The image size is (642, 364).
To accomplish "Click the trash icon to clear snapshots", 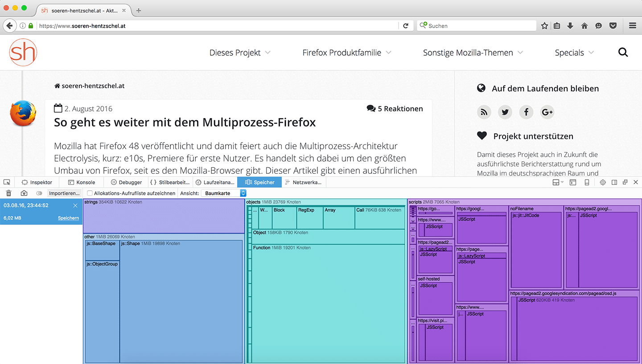I will click(8, 193).
